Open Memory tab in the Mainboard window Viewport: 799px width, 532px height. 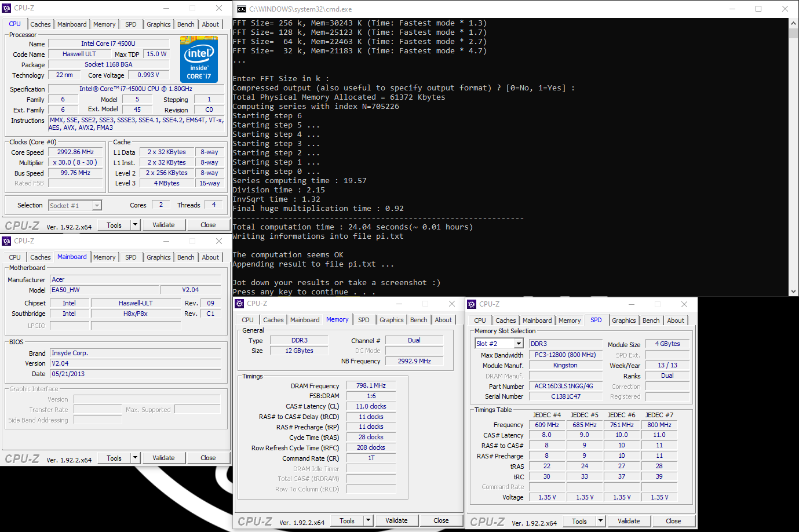104,257
